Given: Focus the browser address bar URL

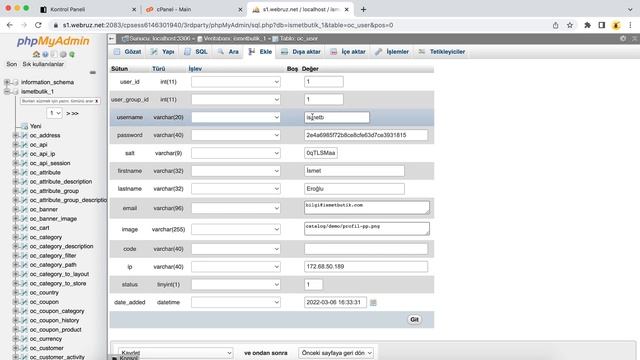Looking at the screenshot, I should coord(228,25).
